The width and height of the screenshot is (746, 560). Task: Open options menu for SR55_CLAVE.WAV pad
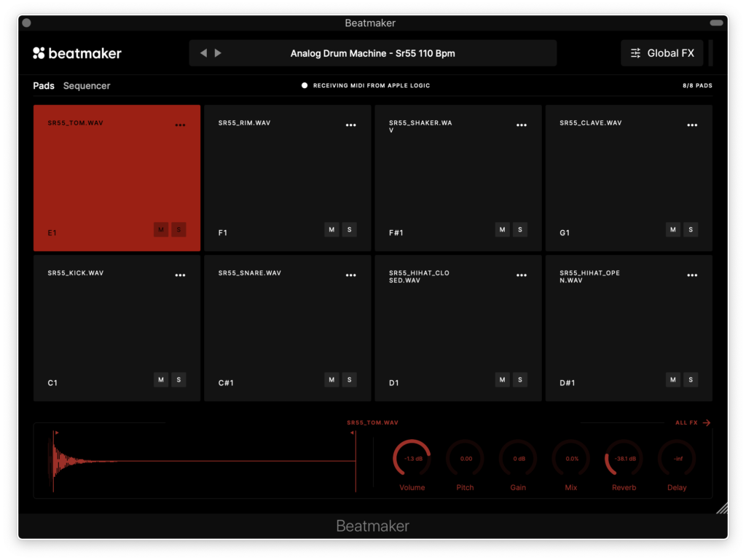pos(692,125)
